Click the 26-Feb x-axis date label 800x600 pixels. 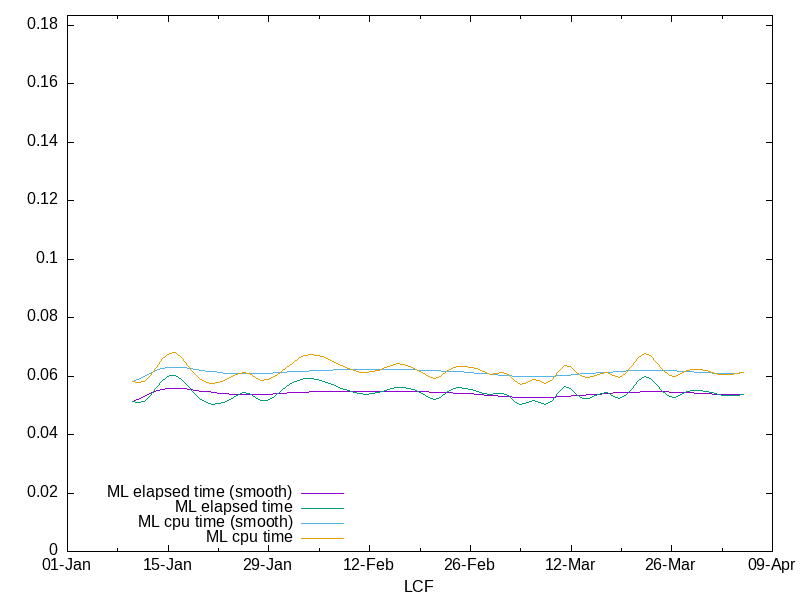469,565
